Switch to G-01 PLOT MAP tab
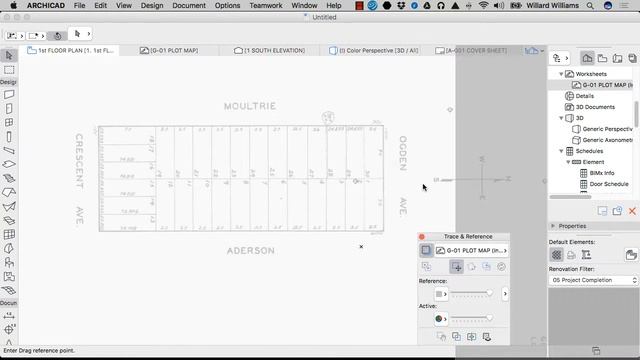Viewport: 640px width, 360px height. point(169,50)
